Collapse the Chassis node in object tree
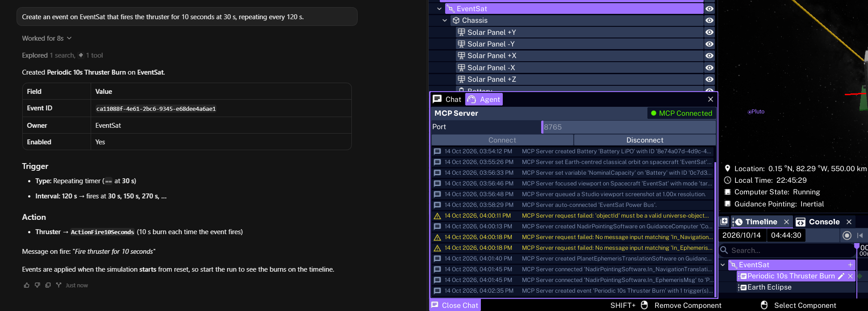Screen dimensions: 868x311 tap(445, 21)
